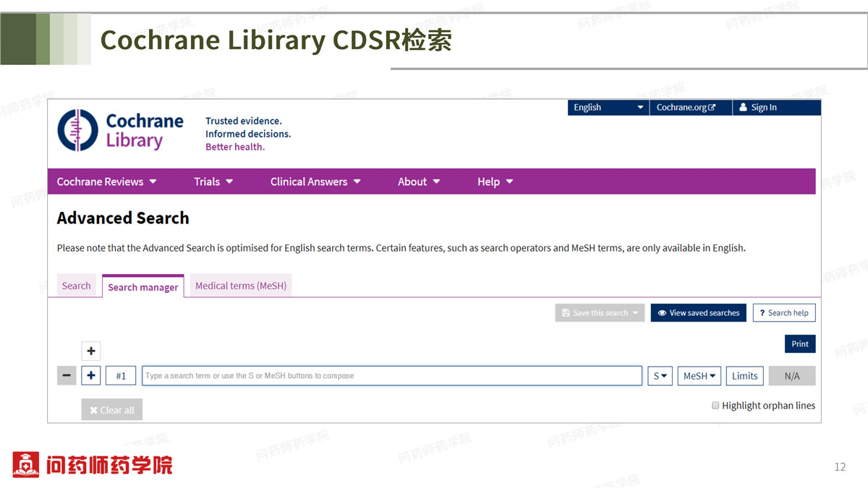Click Clear all
The image size is (868, 488).
pyautogui.click(x=112, y=410)
